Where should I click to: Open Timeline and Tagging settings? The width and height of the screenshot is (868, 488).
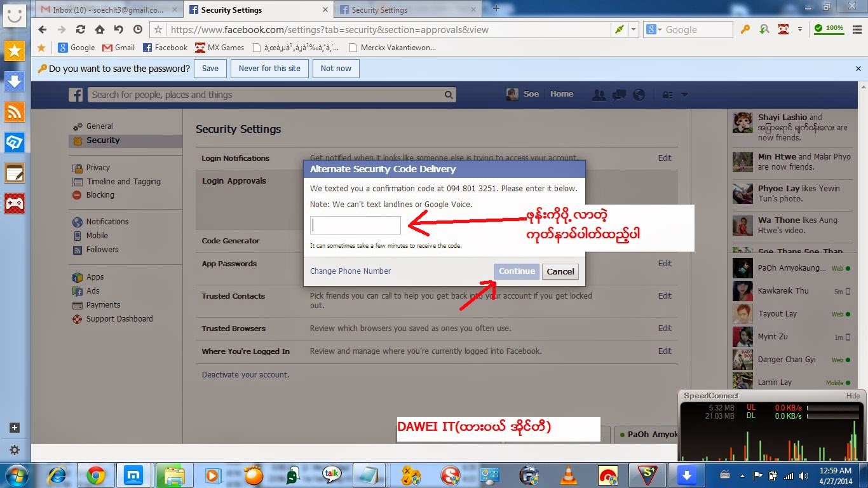[124, 181]
